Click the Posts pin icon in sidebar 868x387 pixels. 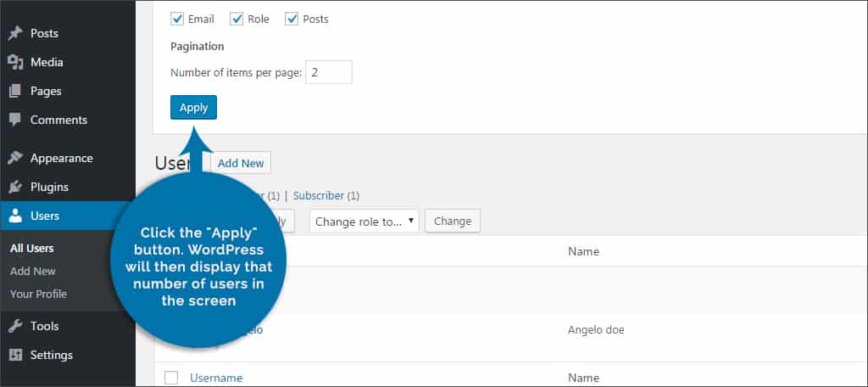[15, 33]
